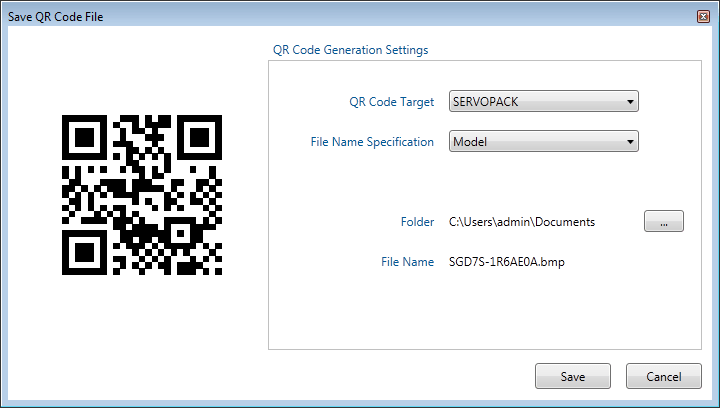The width and height of the screenshot is (720, 408).
Task: Click the Save QR Code File title bar
Action: [300, 17]
